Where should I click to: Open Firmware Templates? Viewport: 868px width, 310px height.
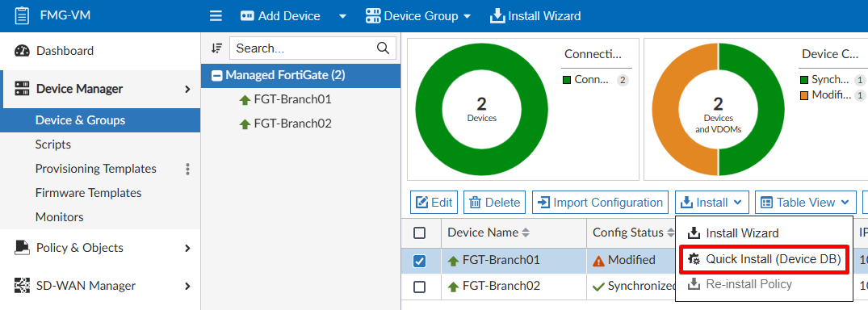coord(89,193)
